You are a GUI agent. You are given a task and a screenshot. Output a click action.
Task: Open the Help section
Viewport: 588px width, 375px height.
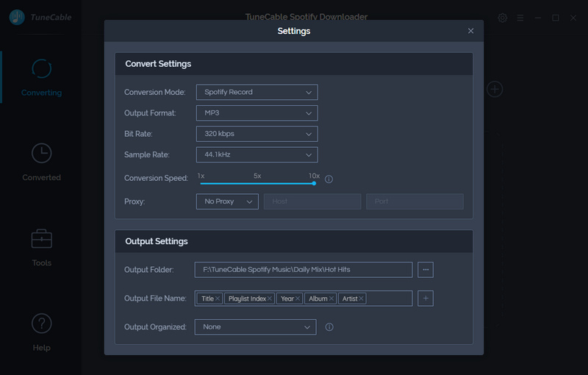[x=42, y=331]
